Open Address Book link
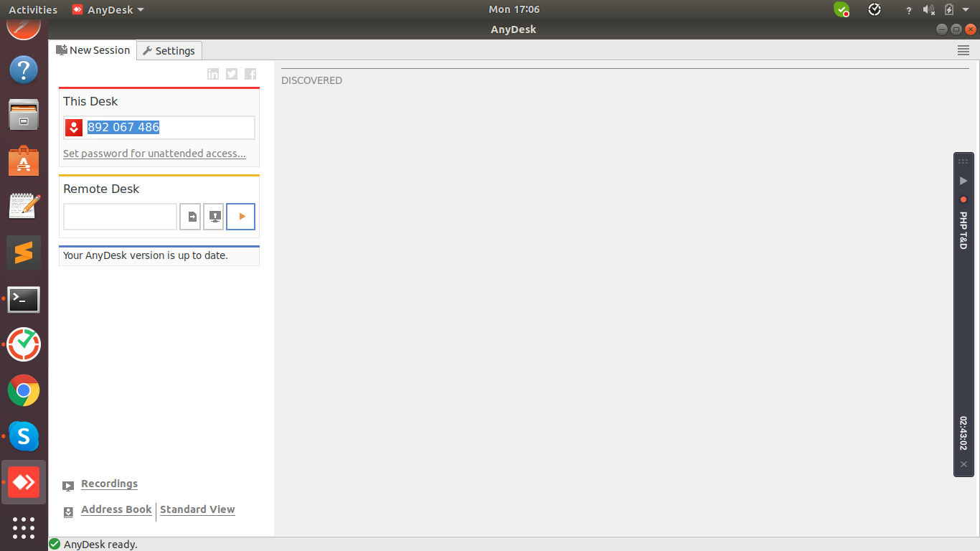 tap(116, 509)
